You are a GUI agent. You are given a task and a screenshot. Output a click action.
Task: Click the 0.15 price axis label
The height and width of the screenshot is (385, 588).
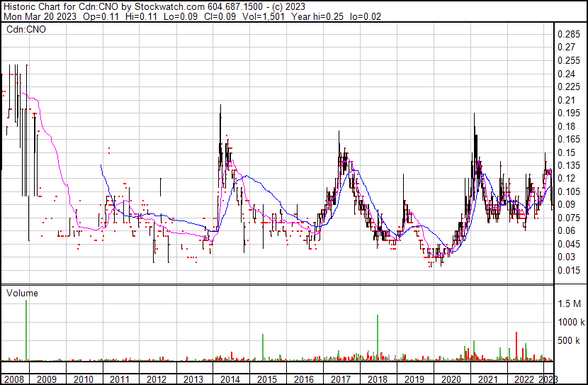(567, 152)
